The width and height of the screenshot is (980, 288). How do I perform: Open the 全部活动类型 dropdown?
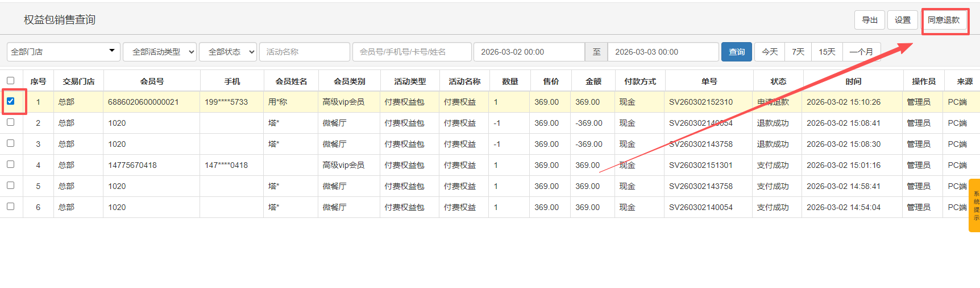pyautogui.click(x=160, y=52)
